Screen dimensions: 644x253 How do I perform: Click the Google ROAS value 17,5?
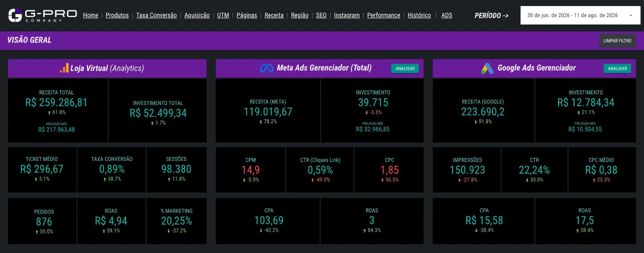[x=585, y=220]
